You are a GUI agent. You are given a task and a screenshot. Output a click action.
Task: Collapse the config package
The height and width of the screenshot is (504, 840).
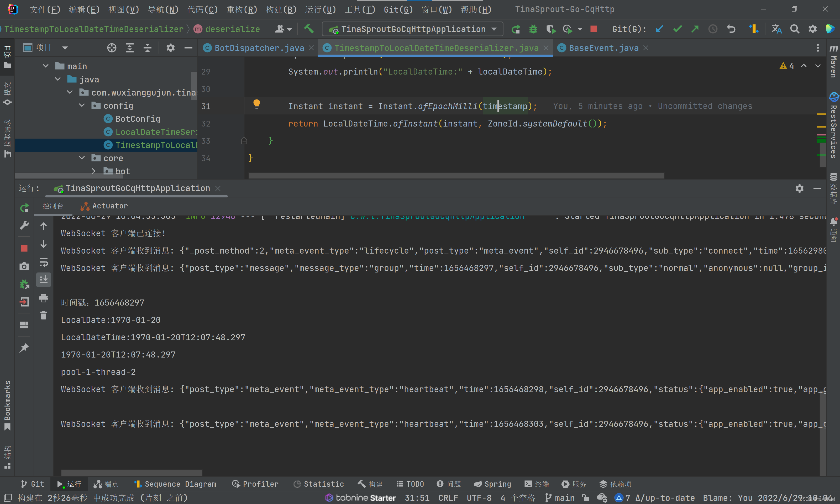[x=82, y=106]
